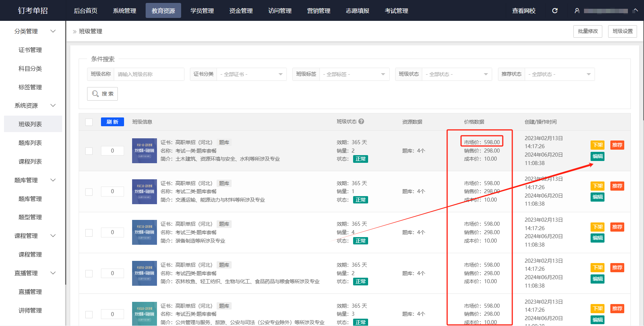
Task: Open 考试管理 in the top navigation
Action: pyautogui.click(x=396, y=11)
